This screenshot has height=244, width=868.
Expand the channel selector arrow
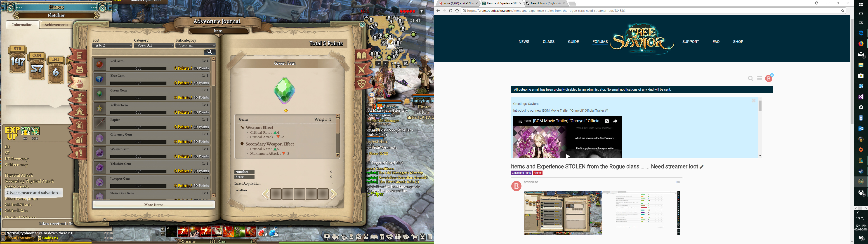[421, 12]
